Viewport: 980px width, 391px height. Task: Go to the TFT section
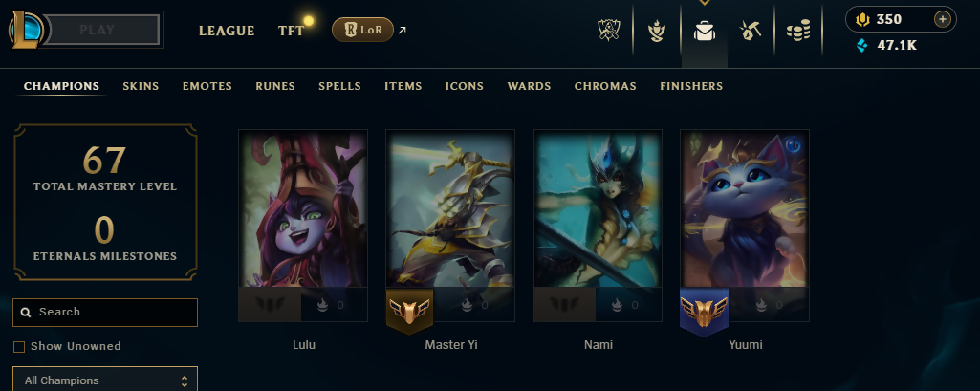tap(291, 31)
